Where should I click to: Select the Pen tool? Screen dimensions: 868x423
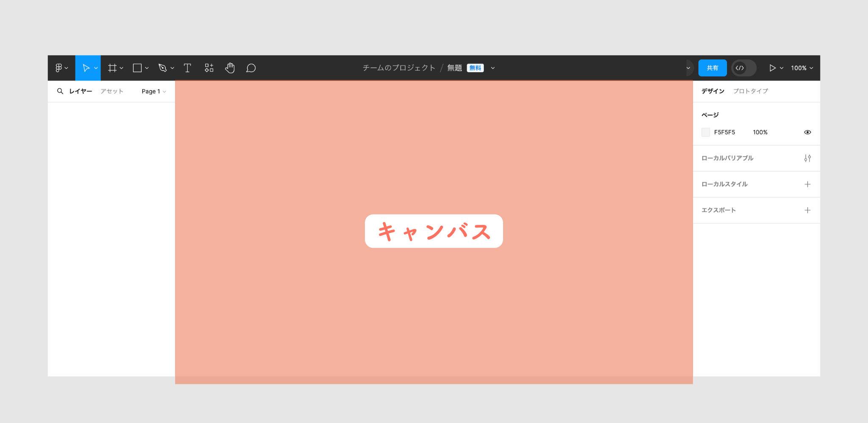tap(163, 67)
